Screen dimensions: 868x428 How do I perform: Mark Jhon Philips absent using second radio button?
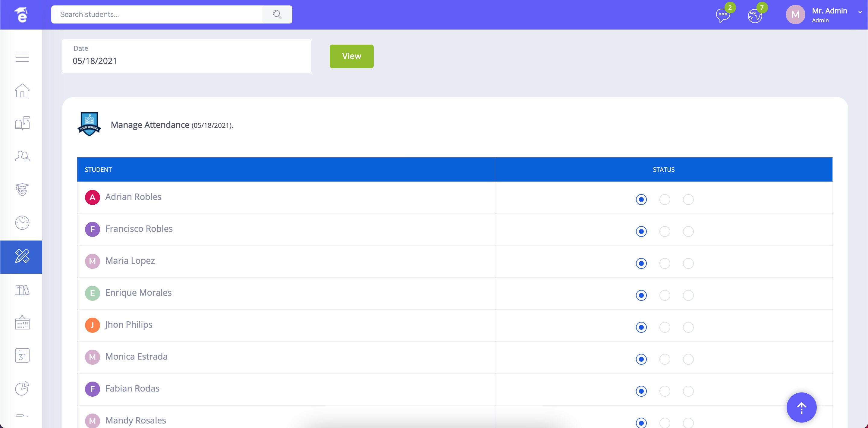665,327
